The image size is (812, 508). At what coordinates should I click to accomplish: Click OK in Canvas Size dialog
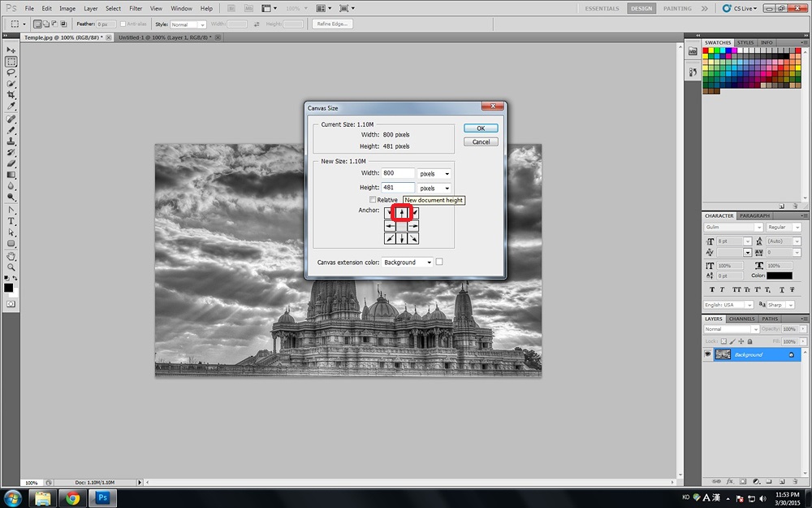click(481, 128)
